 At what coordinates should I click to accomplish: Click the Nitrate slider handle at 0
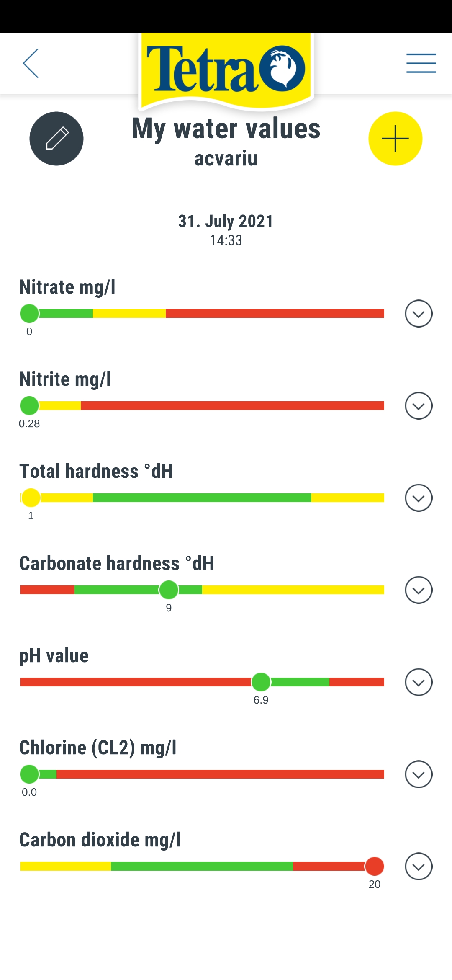(x=29, y=313)
